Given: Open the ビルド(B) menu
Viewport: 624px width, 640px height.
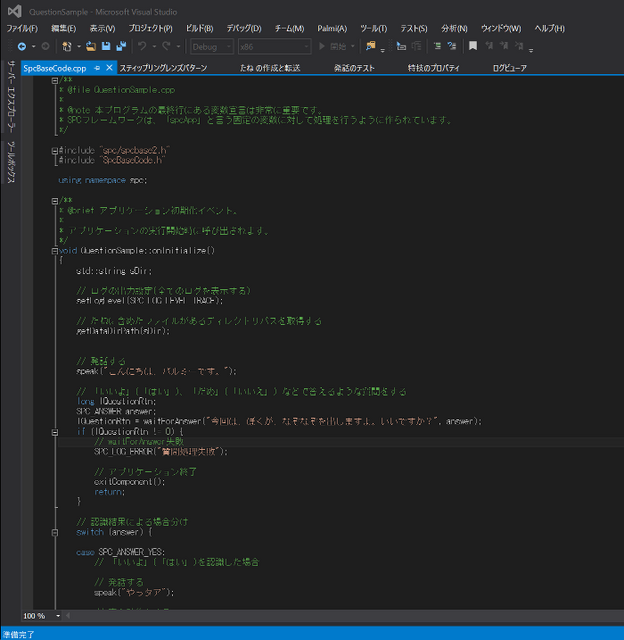Looking at the screenshot, I should (199, 28).
